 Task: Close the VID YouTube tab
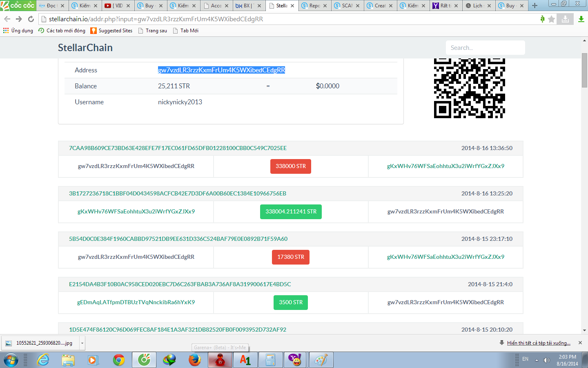coord(128,6)
